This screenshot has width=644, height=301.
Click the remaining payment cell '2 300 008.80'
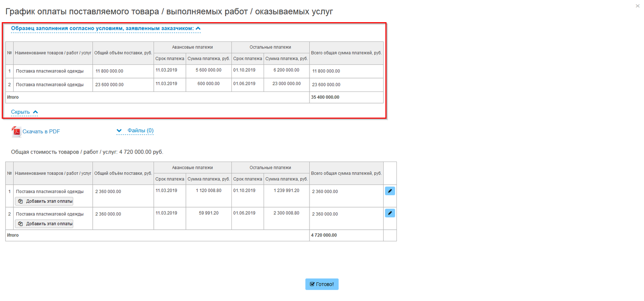(286, 213)
